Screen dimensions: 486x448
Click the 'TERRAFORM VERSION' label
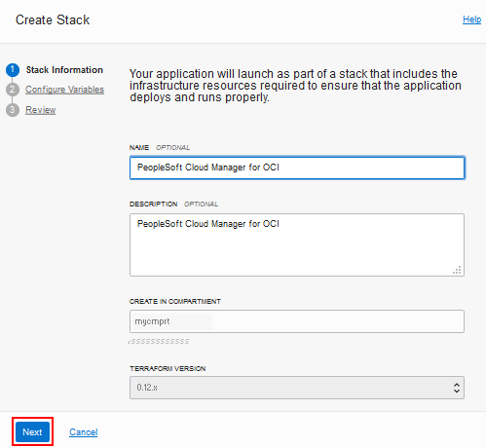pyautogui.click(x=168, y=368)
